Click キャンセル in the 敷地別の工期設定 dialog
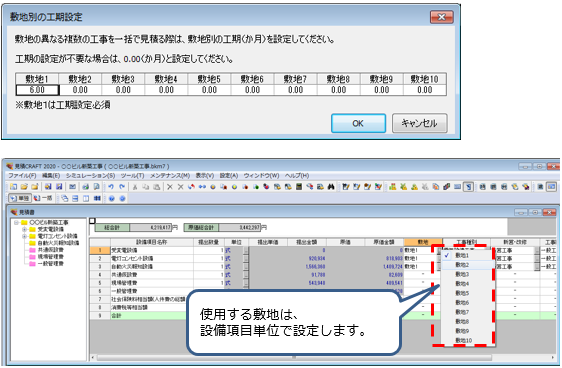 (419, 123)
